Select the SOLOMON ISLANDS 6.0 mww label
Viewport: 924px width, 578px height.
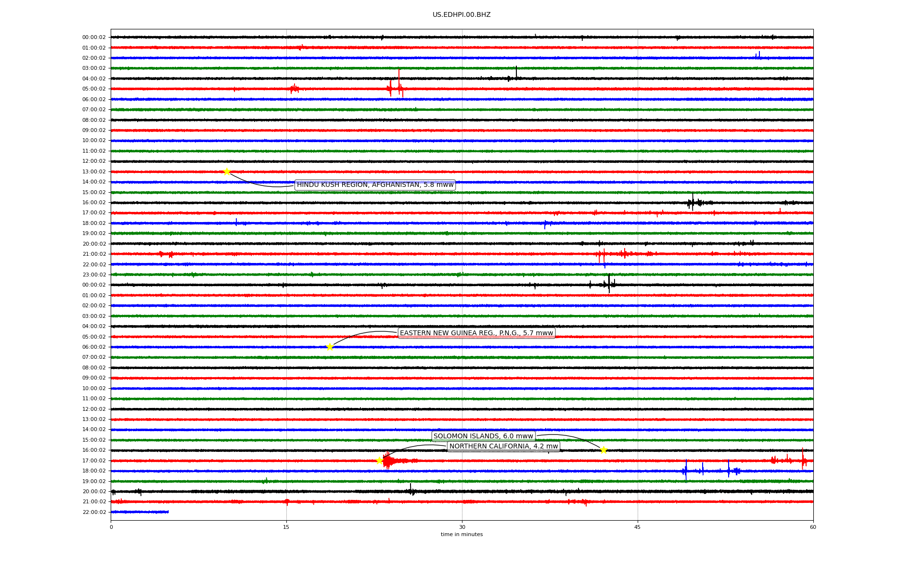[x=483, y=436]
